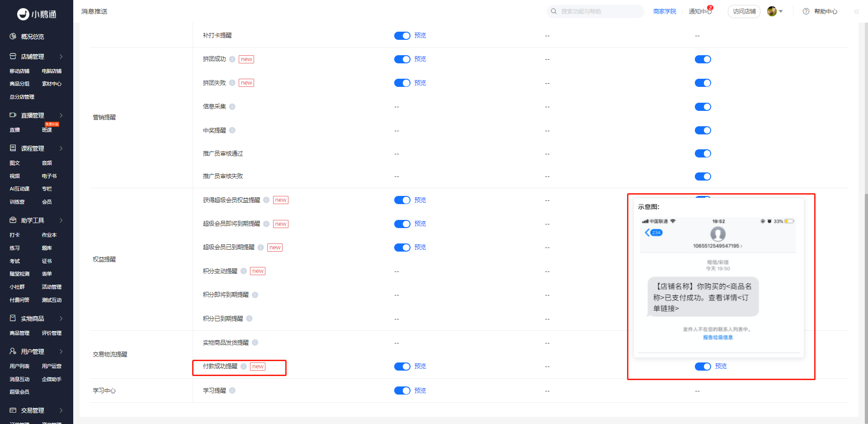Viewport: 868px width, 424px height.
Task: Click the info icon beside 中奖提醒
Action: click(232, 130)
